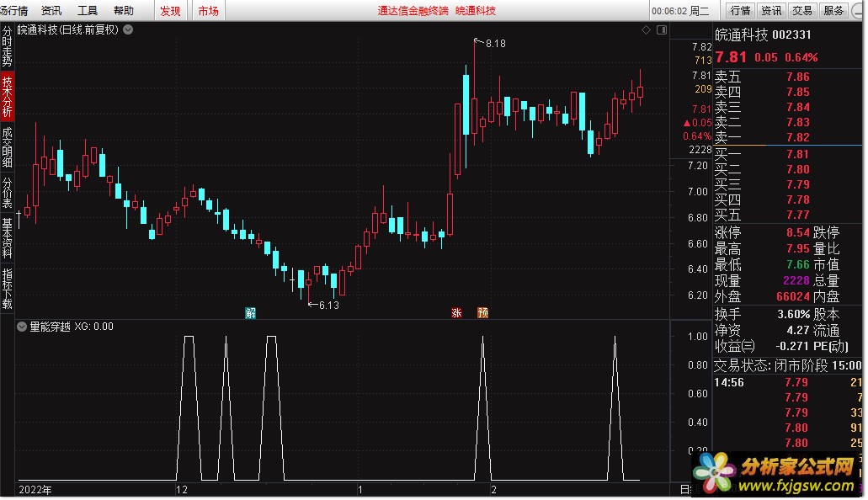The height and width of the screenshot is (500, 868).
Task: Click the 12 month marker on the time axis
Action: pyautogui.click(x=181, y=490)
